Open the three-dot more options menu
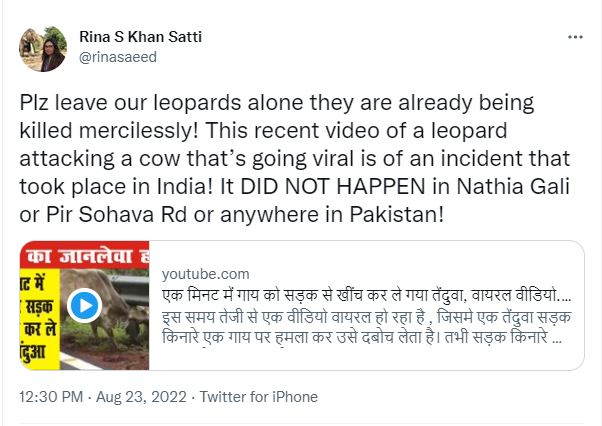Viewport: 602px width, 426px height. [575, 37]
